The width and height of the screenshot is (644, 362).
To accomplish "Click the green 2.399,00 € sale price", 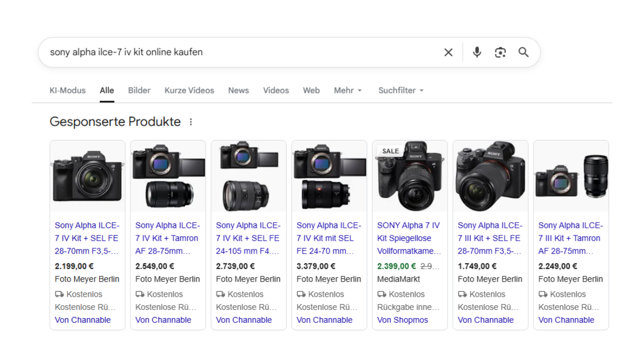I will (x=397, y=266).
